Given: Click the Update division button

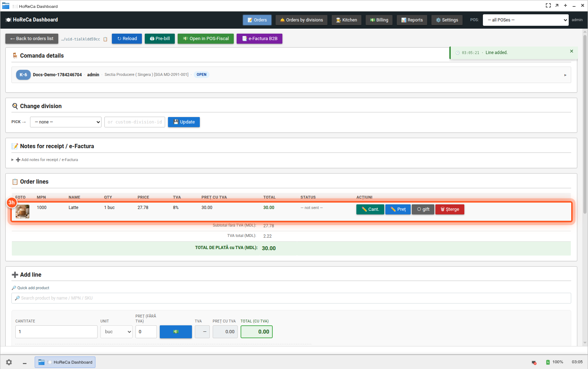Looking at the screenshot, I should tap(184, 122).
